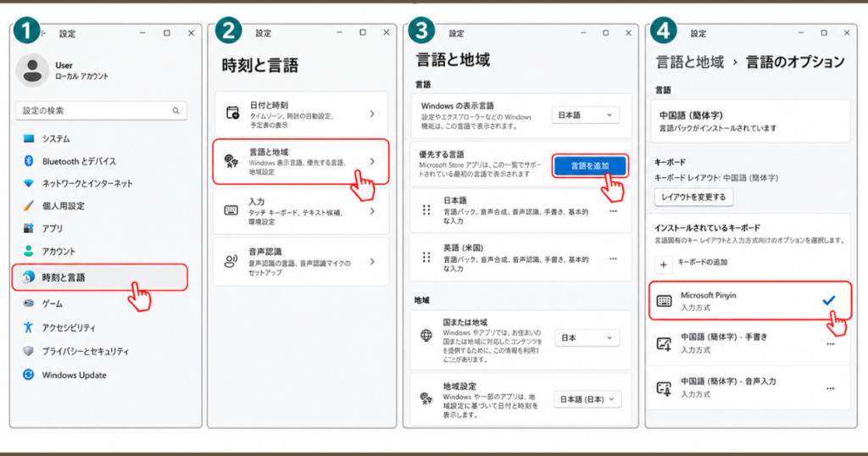868x456 pixels.
Task: Select 時刻と言語 in window 1 sidebar
Action: (x=100, y=277)
